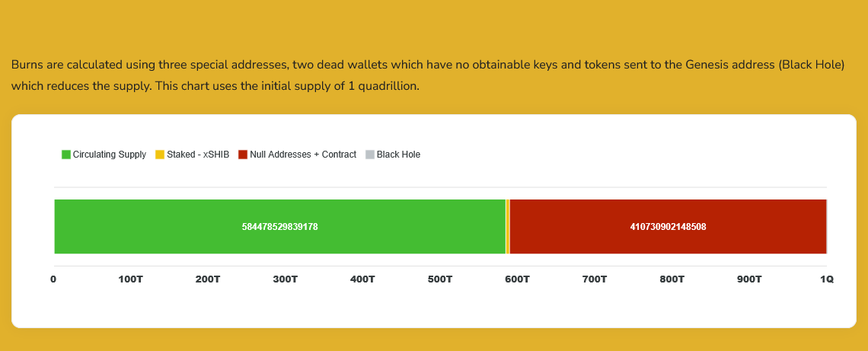Image resolution: width=868 pixels, height=351 pixels.
Task: Toggle the Black Hole legend item
Action: (x=393, y=155)
